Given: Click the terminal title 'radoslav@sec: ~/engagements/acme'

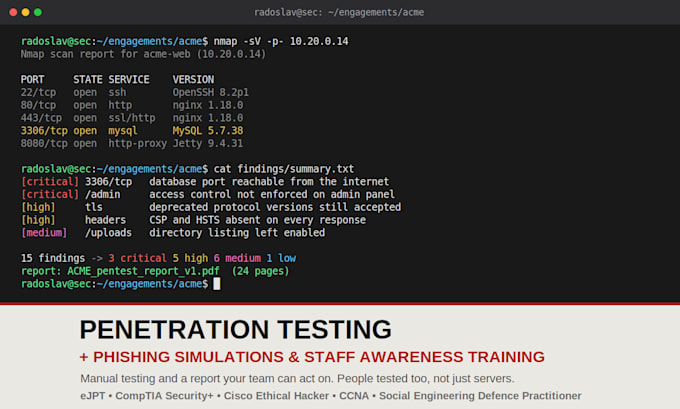Looking at the screenshot, I should point(339,12).
